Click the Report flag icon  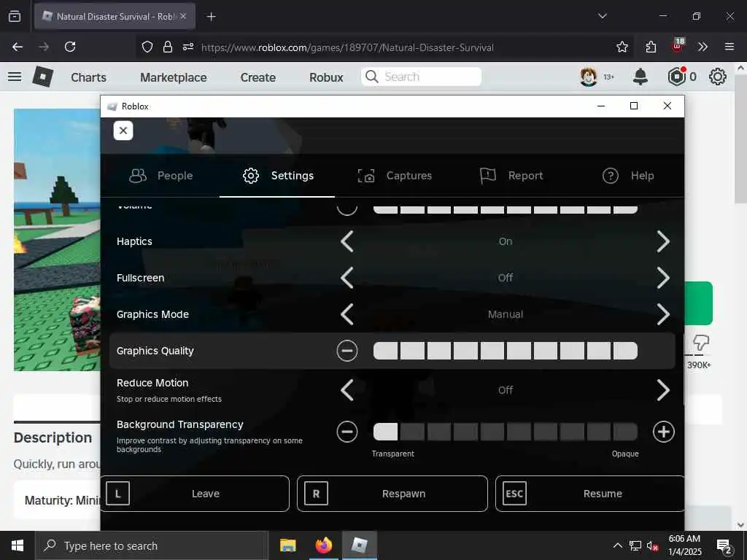[x=488, y=176]
